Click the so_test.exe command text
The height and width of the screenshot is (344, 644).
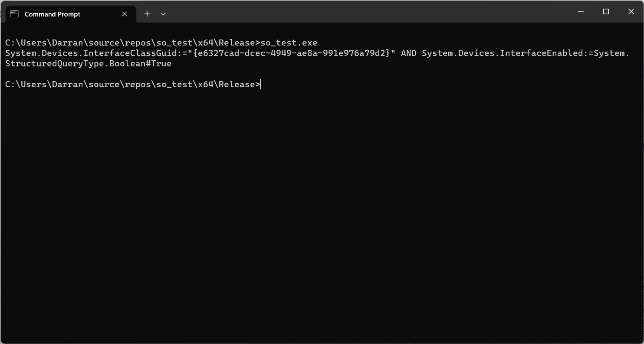(x=288, y=43)
